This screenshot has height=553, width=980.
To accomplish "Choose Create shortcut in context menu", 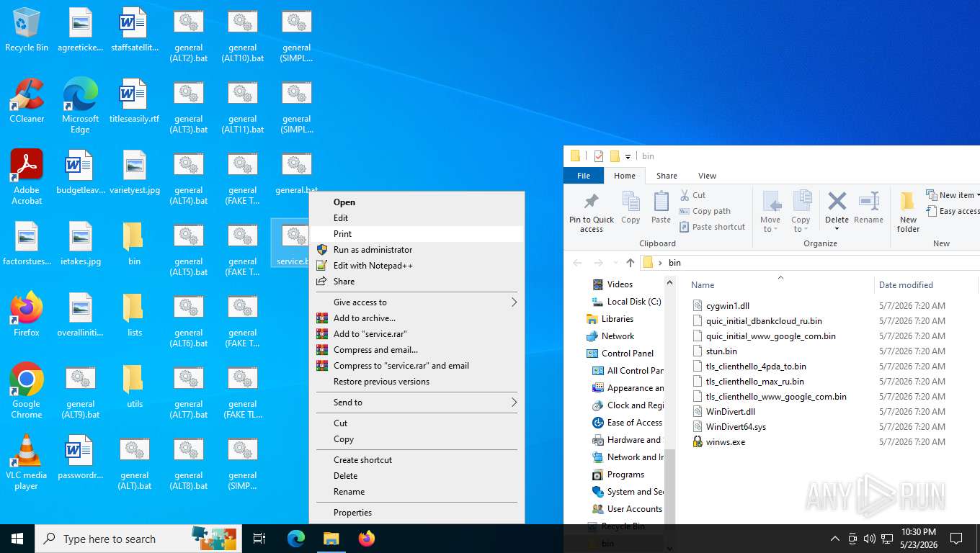I will [416, 460].
